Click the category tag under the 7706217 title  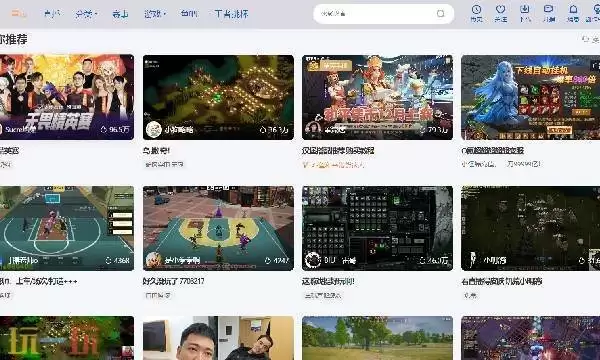[x=158, y=295]
